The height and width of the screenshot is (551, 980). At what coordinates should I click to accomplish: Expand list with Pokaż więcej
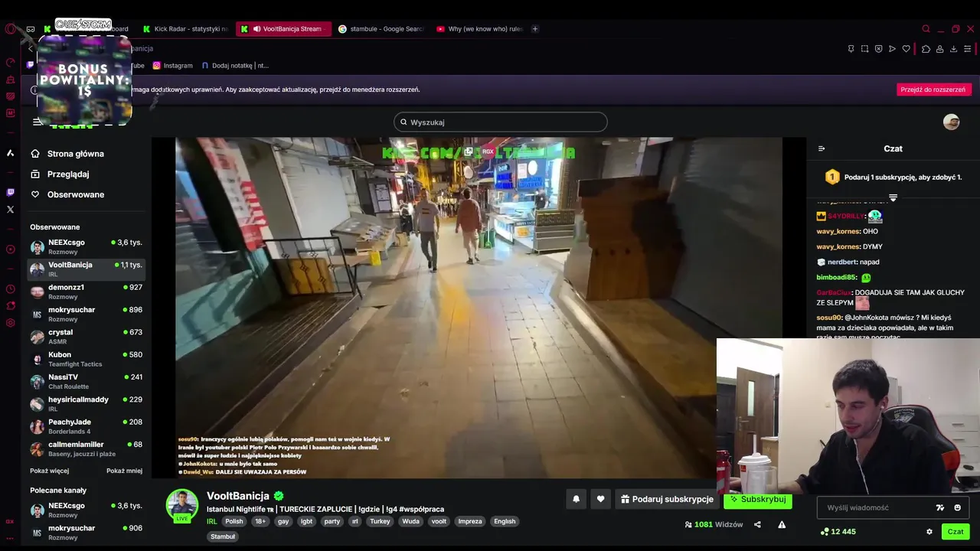click(50, 471)
